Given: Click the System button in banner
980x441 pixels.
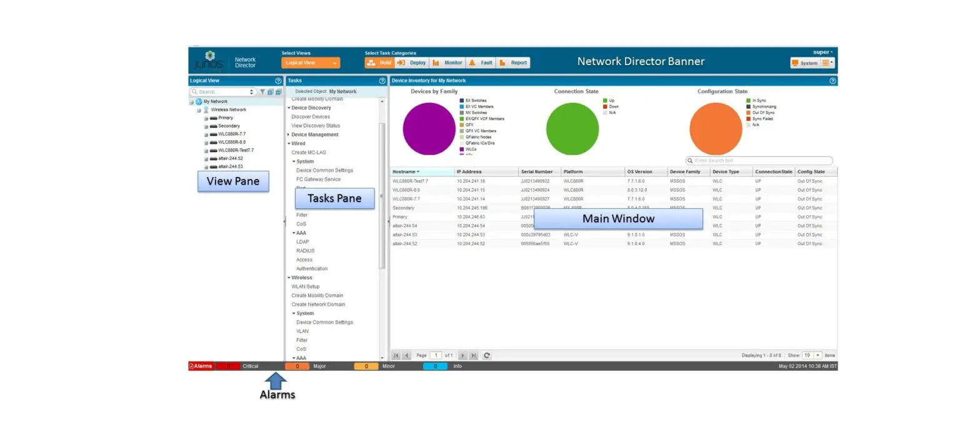Looking at the screenshot, I should point(805,63).
